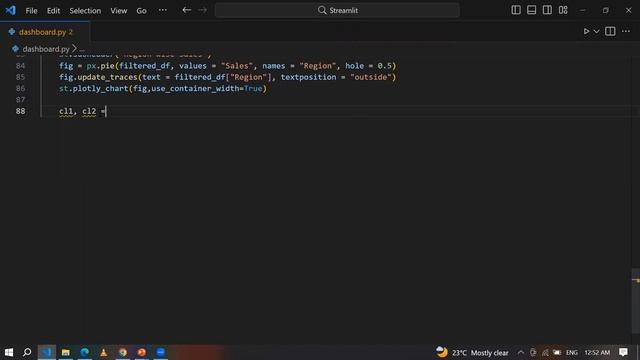This screenshot has width=640, height=360.
Task: Toggle the bottom panel layout icon
Action: [531, 10]
